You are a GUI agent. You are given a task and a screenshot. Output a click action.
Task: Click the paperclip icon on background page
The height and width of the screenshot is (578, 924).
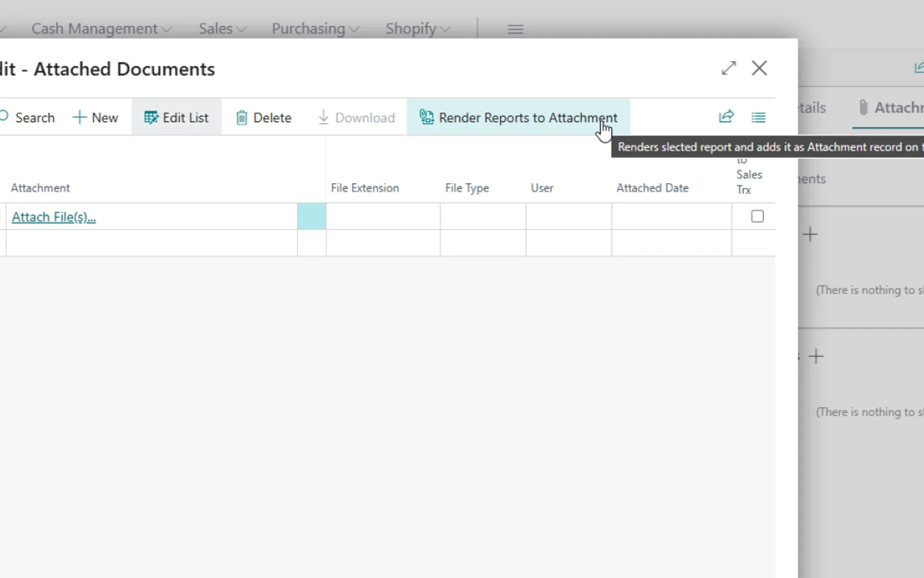863,108
